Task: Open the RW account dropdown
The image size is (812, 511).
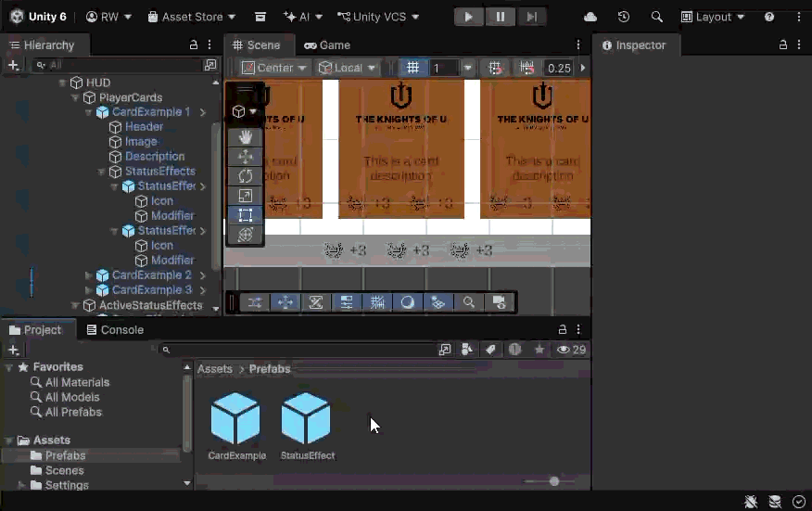Action: click(x=108, y=17)
